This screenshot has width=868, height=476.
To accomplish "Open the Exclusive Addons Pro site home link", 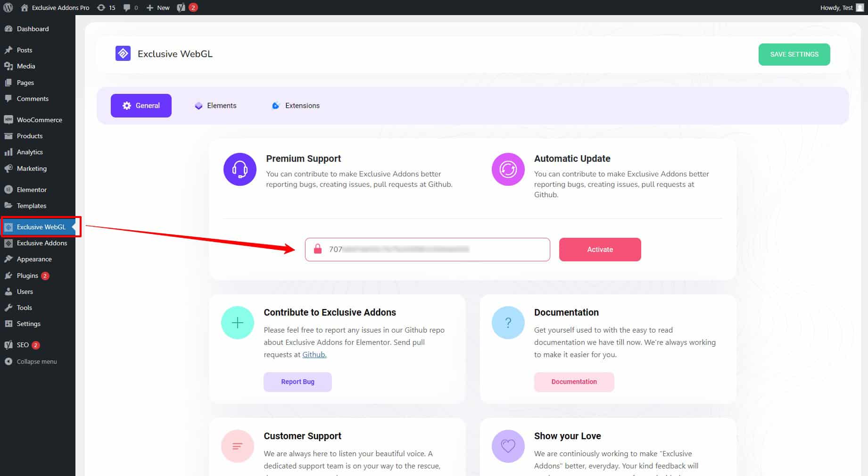I will (x=55, y=8).
